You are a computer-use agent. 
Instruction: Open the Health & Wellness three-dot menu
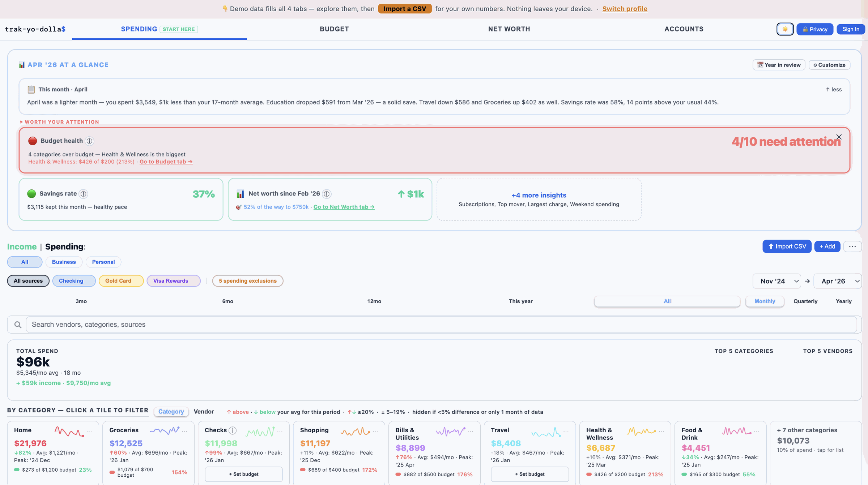pos(661,431)
